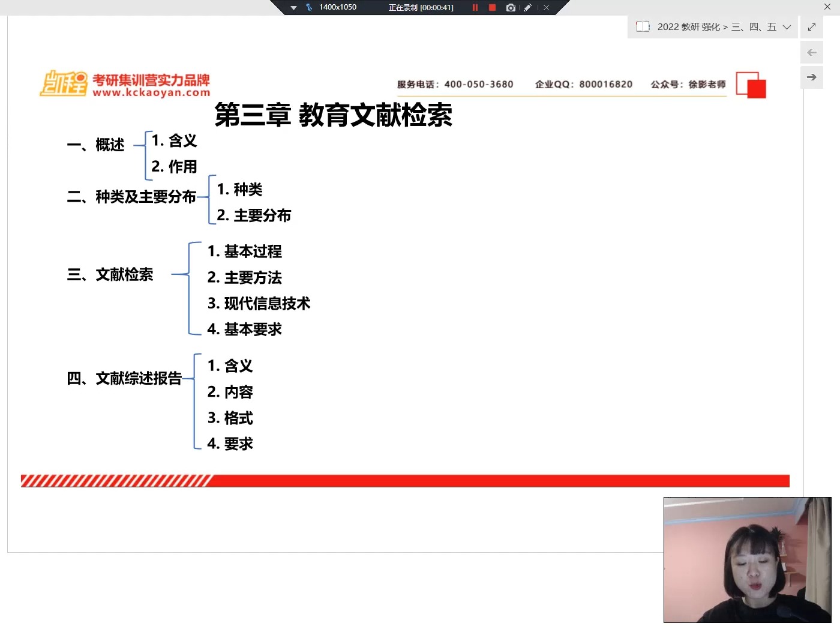Click heading 四、文献综述报告
This screenshot has width=840, height=629.
125,378
